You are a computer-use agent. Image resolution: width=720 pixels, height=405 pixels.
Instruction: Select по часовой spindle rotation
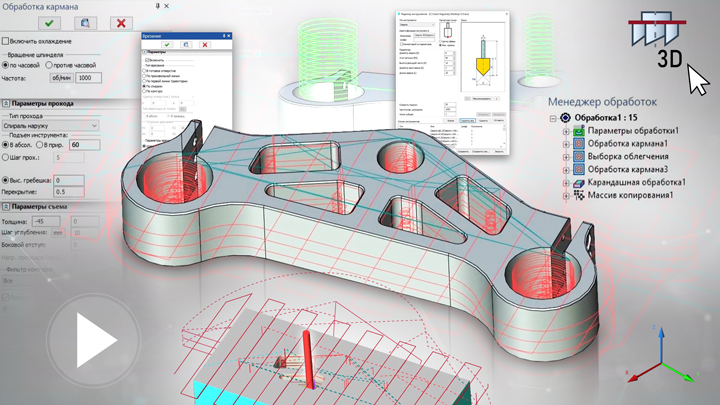tap(6, 65)
